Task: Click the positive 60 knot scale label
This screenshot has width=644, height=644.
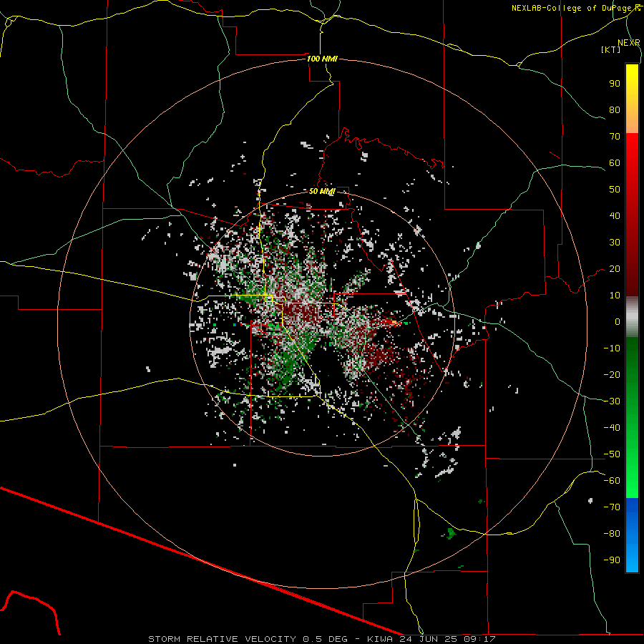Action: tap(615, 163)
